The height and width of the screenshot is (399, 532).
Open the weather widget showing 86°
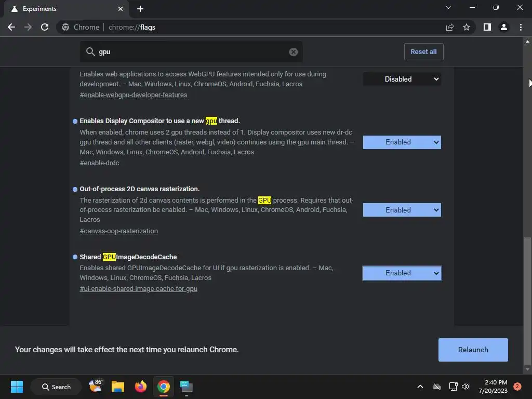tap(96, 387)
